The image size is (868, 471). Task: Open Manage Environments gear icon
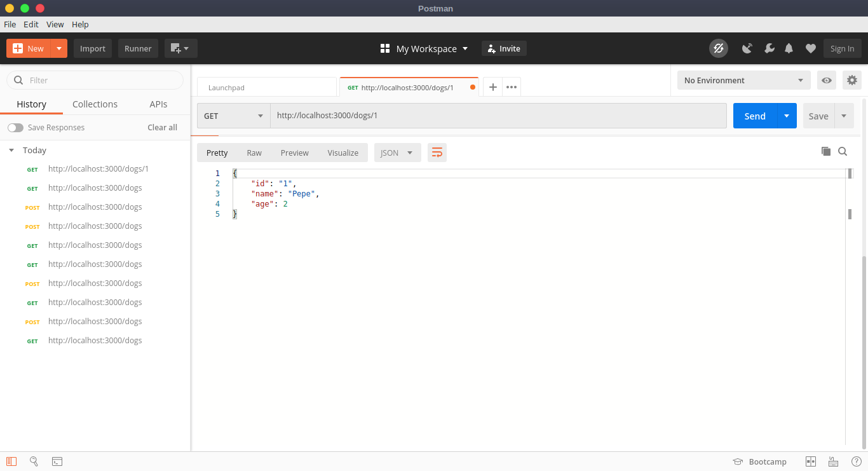coord(852,80)
